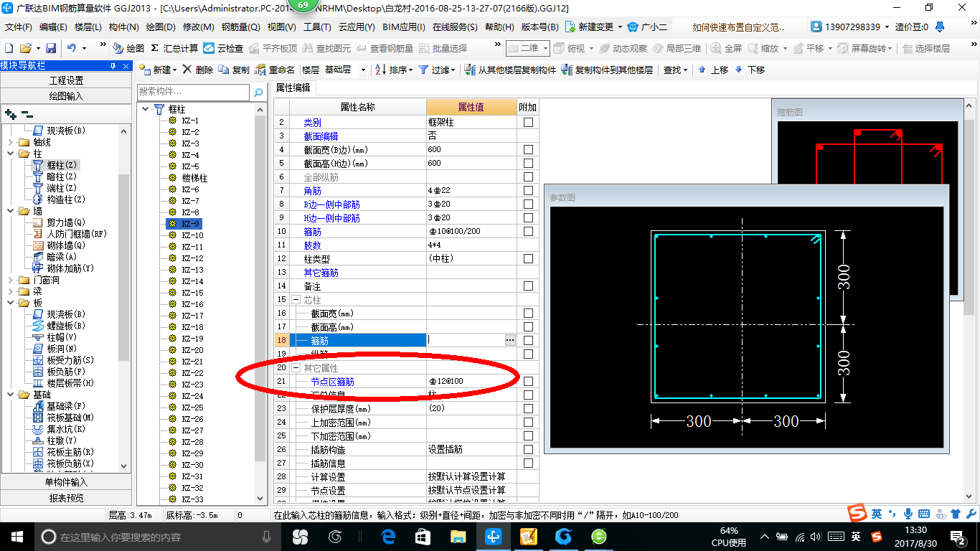The height and width of the screenshot is (551, 980).
Task: Tick the 附加 checkbox for B边一侧中部筋
Action: [x=528, y=204]
